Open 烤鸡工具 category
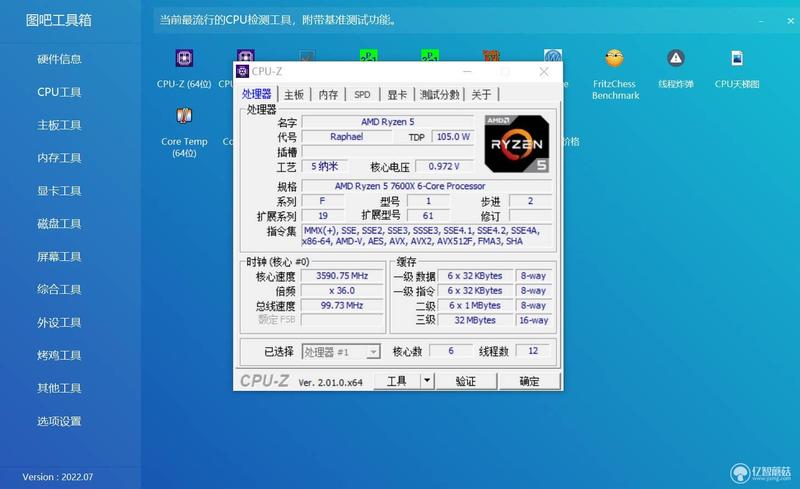This screenshot has height=489, width=800. click(59, 355)
